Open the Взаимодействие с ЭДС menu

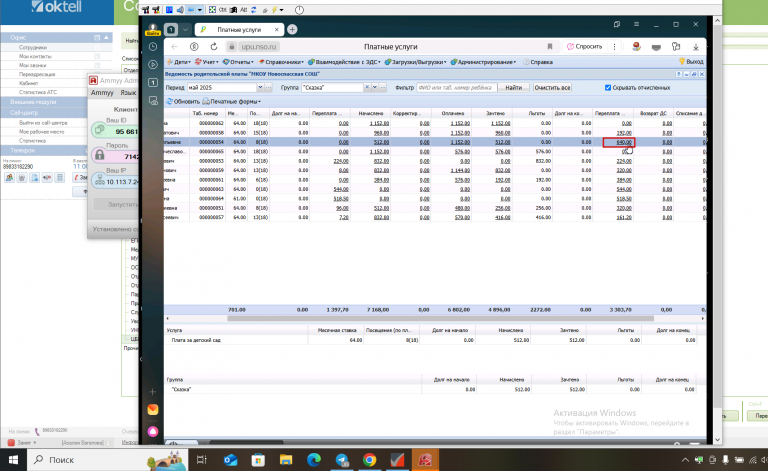344,62
